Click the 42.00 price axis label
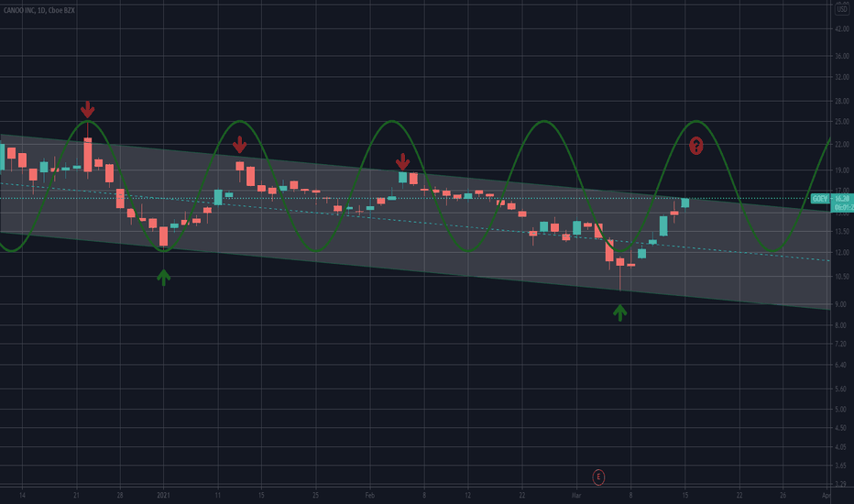 [842, 29]
